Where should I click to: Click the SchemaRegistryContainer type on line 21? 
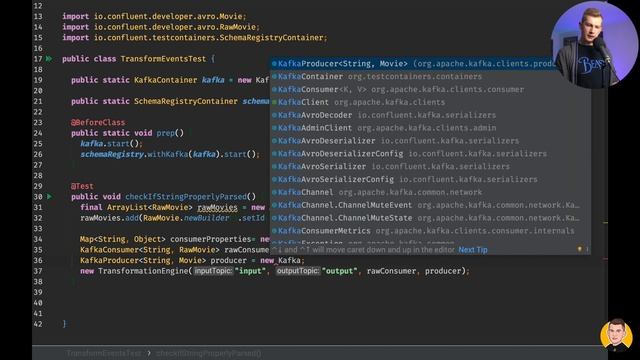185,101
